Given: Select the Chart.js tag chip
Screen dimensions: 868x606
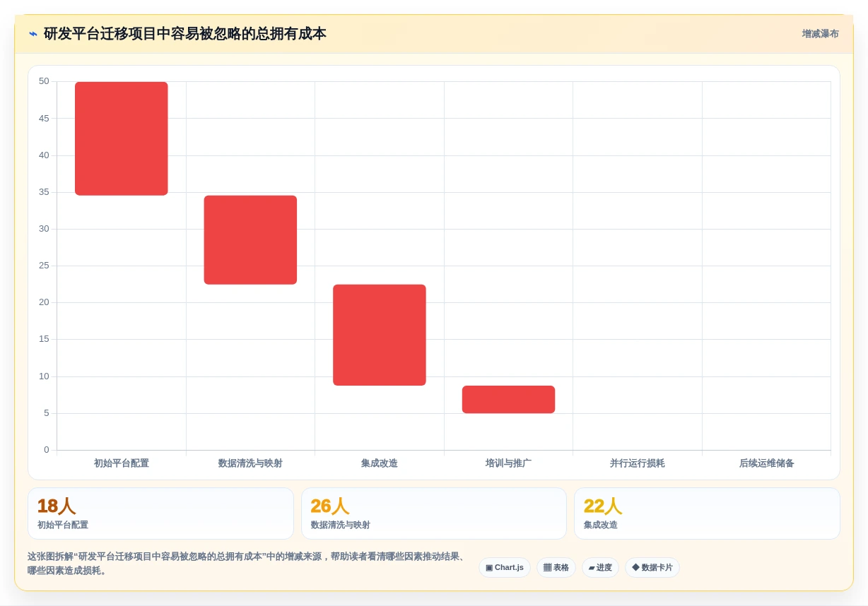Looking at the screenshot, I should 505,568.
